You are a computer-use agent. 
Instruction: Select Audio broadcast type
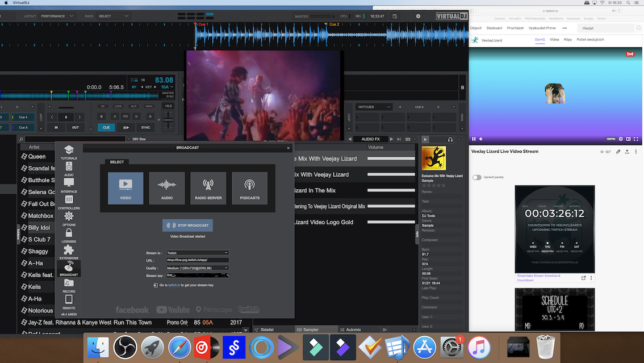pyautogui.click(x=167, y=188)
